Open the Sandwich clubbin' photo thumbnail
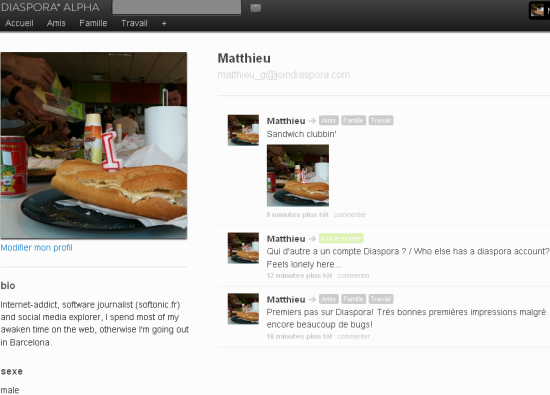The width and height of the screenshot is (550, 395). (298, 175)
